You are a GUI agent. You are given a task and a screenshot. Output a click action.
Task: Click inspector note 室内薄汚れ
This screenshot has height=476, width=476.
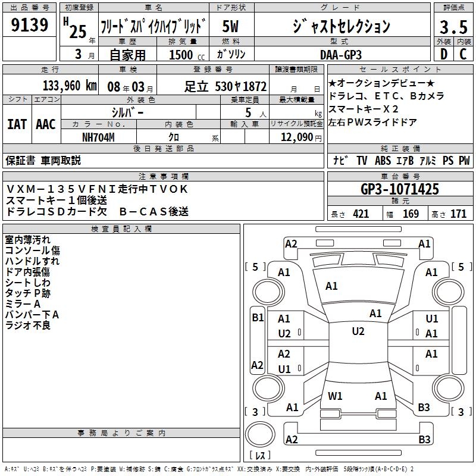coord(27,240)
